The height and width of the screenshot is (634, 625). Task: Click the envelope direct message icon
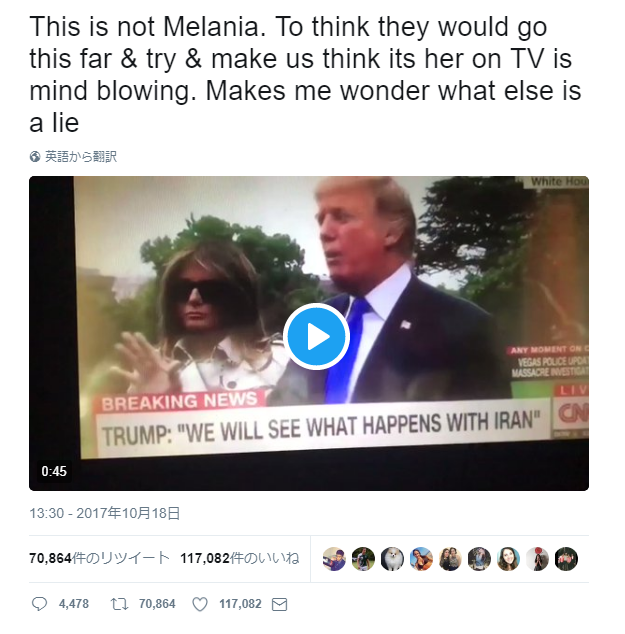(x=280, y=604)
